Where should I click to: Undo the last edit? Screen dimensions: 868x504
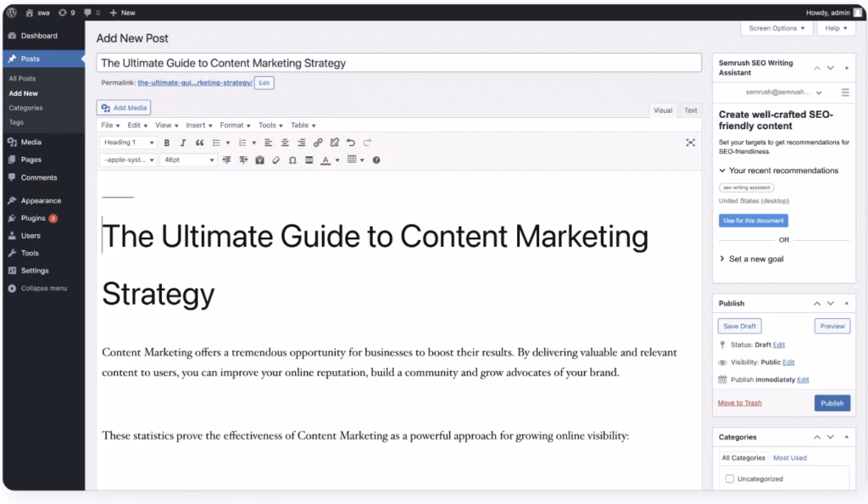(x=350, y=143)
